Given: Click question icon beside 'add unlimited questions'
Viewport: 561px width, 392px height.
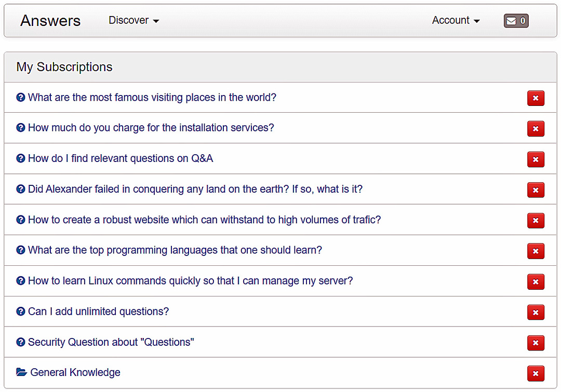Looking at the screenshot, I should click(21, 311).
